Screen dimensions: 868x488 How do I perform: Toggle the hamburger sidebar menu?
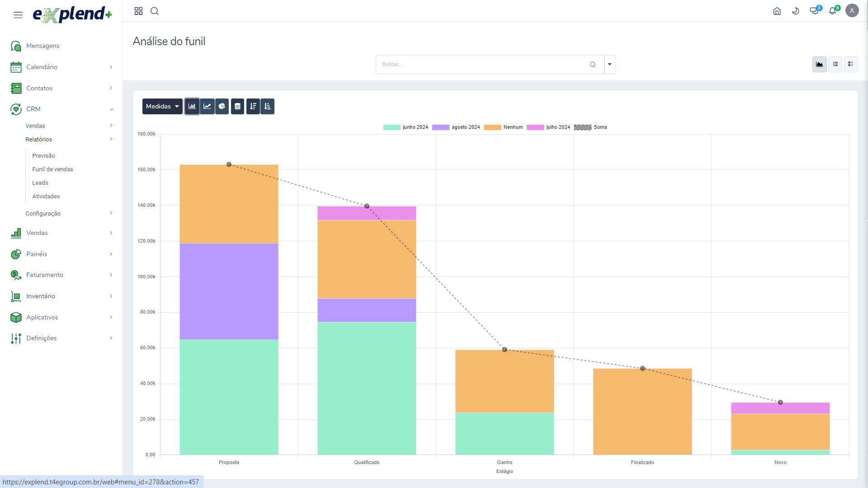[18, 15]
